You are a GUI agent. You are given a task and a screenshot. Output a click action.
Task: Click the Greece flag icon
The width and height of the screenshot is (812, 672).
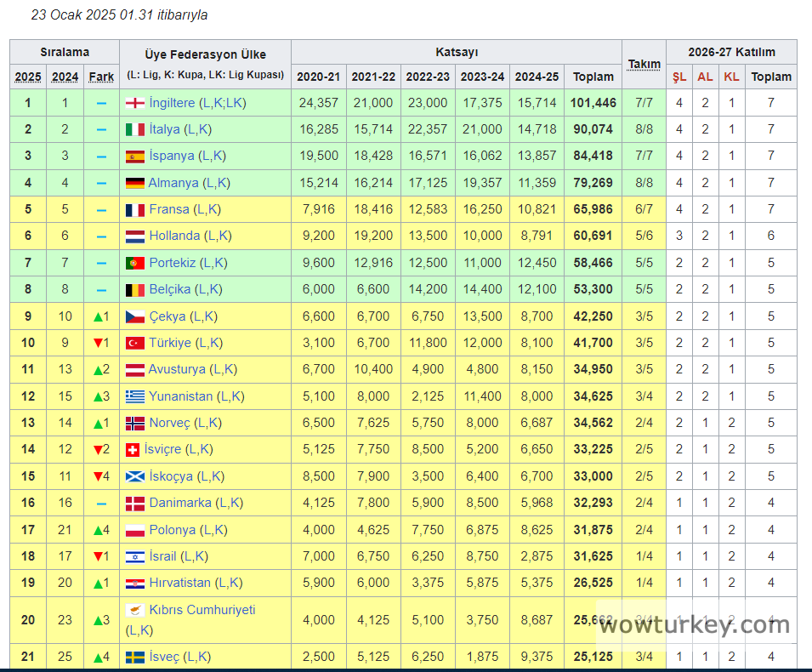click(x=134, y=396)
